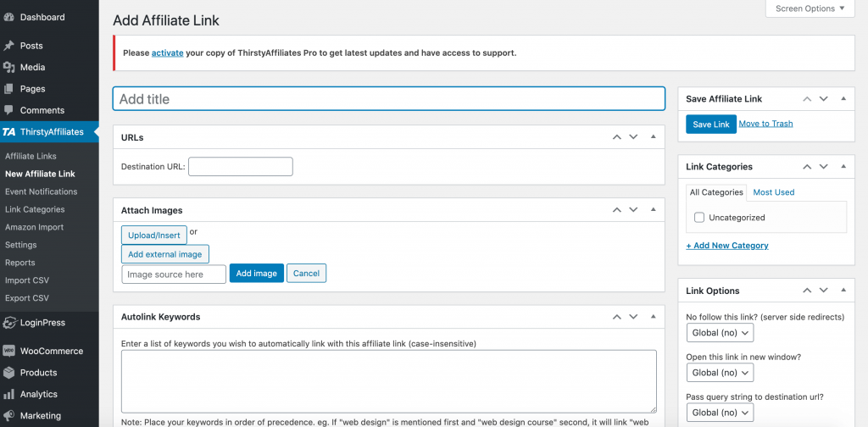This screenshot has width=868, height=427.
Task: Open the 'Open this link in new window' dropdown
Action: click(x=719, y=373)
